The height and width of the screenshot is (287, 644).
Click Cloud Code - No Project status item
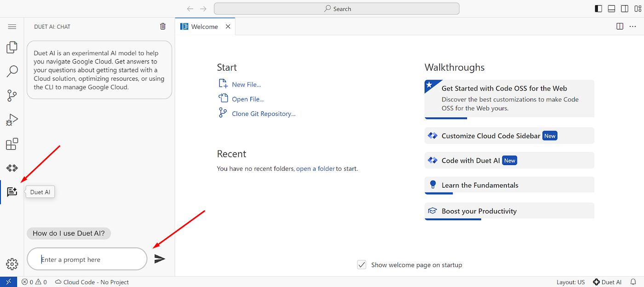click(92, 282)
